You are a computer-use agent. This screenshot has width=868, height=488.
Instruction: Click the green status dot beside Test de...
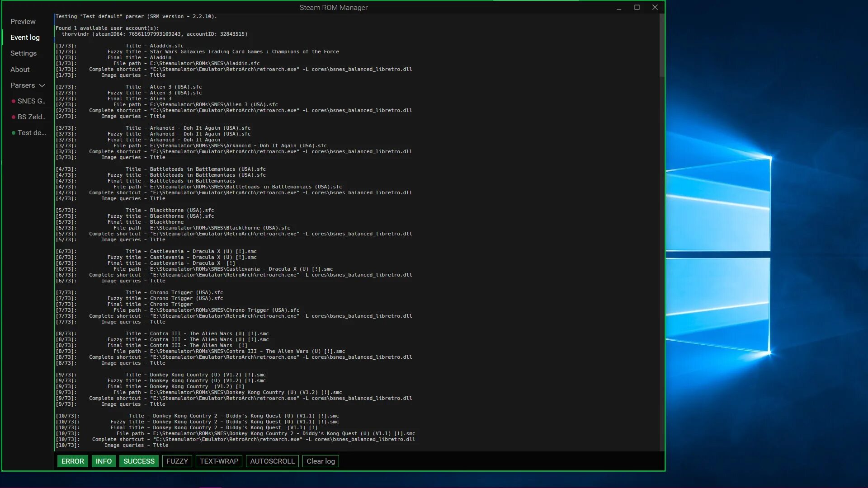pyautogui.click(x=14, y=133)
